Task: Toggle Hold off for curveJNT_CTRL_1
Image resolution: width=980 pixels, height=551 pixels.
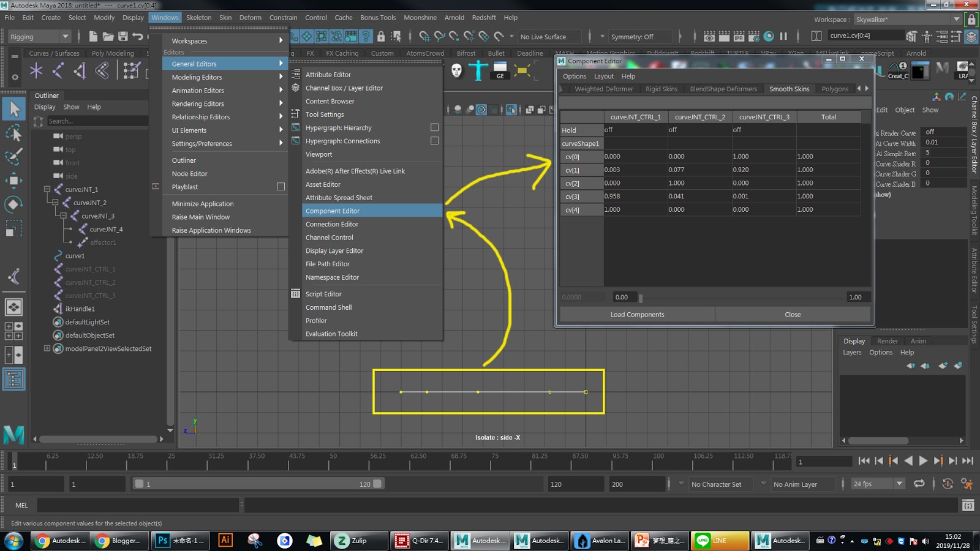Action: [x=635, y=130]
